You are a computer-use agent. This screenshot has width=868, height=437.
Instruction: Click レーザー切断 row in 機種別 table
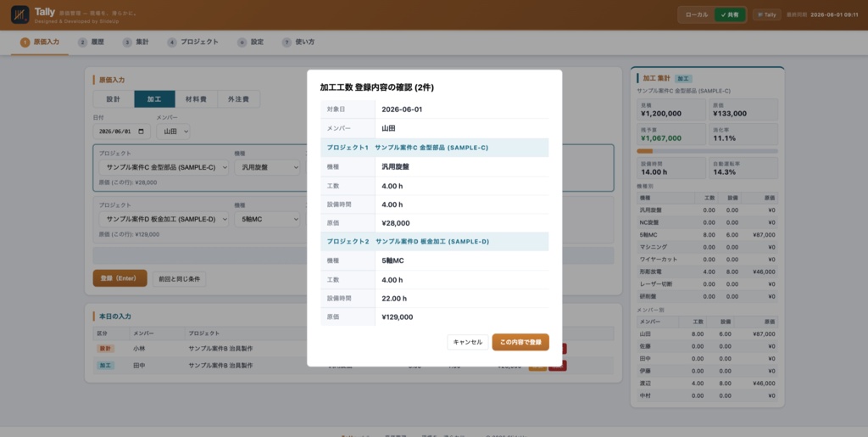pyautogui.click(x=708, y=283)
